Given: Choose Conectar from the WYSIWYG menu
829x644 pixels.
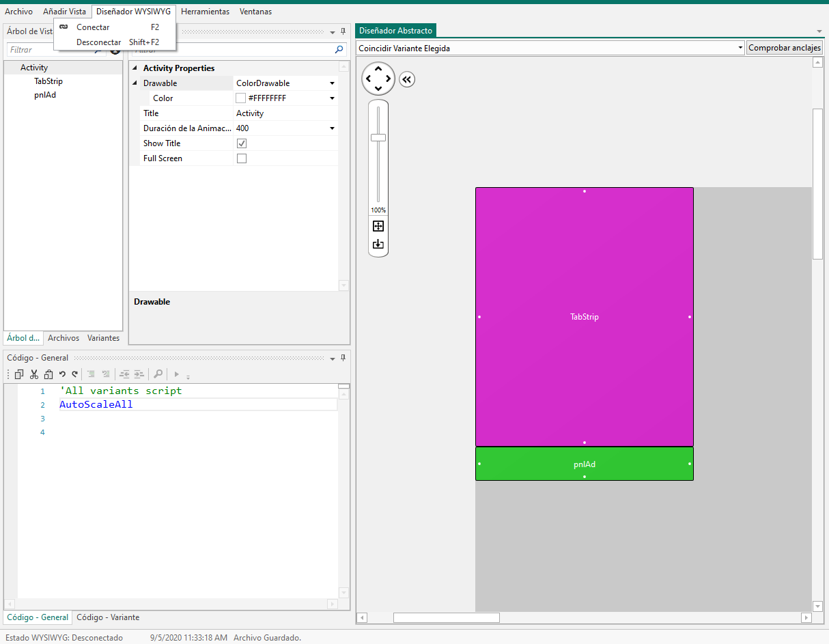Looking at the screenshot, I should pyautogui.click(x=93, y=27).
